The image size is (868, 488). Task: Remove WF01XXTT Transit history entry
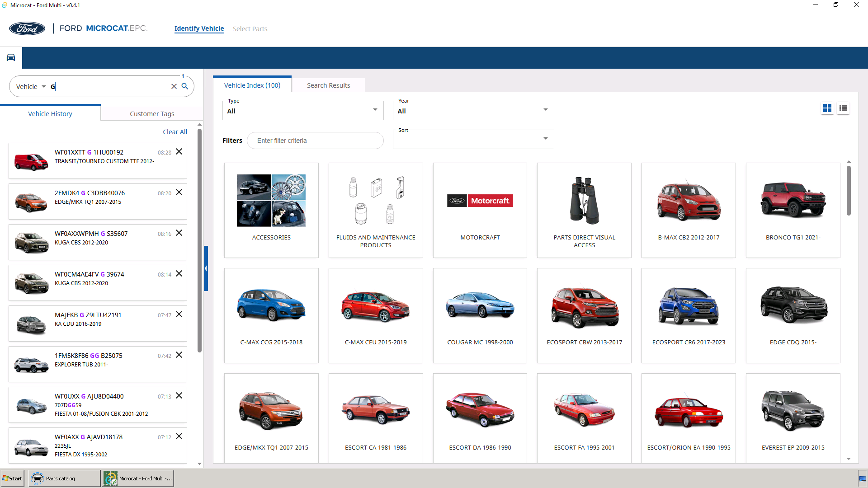(179, 151)
